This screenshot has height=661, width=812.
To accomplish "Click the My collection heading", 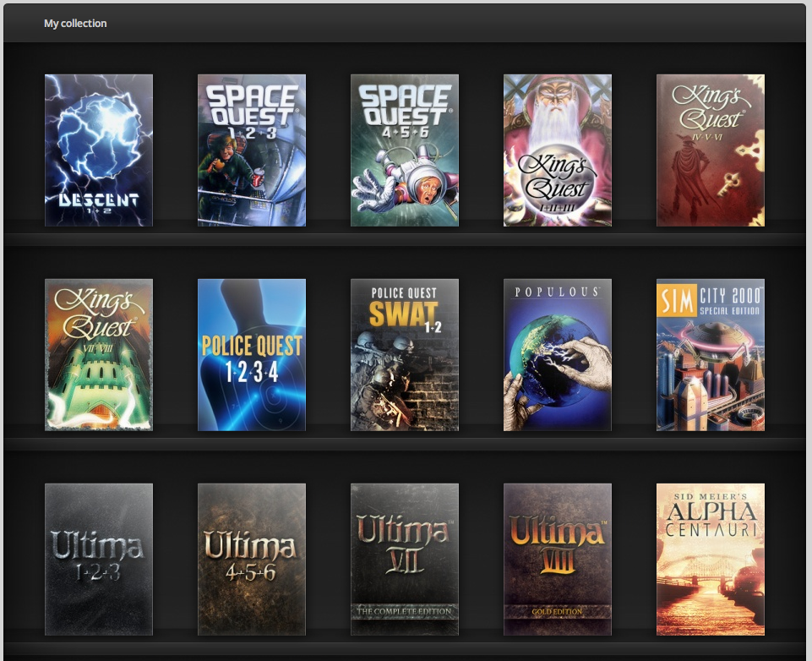I will click(x=75, y=24).
